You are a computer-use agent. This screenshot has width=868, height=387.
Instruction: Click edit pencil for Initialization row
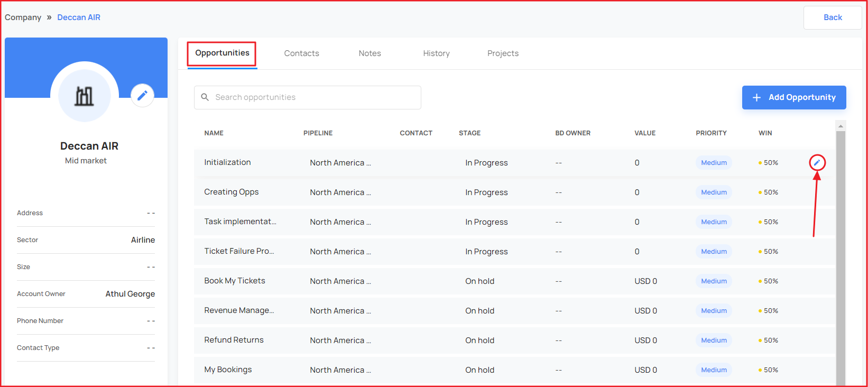(817, 162)
